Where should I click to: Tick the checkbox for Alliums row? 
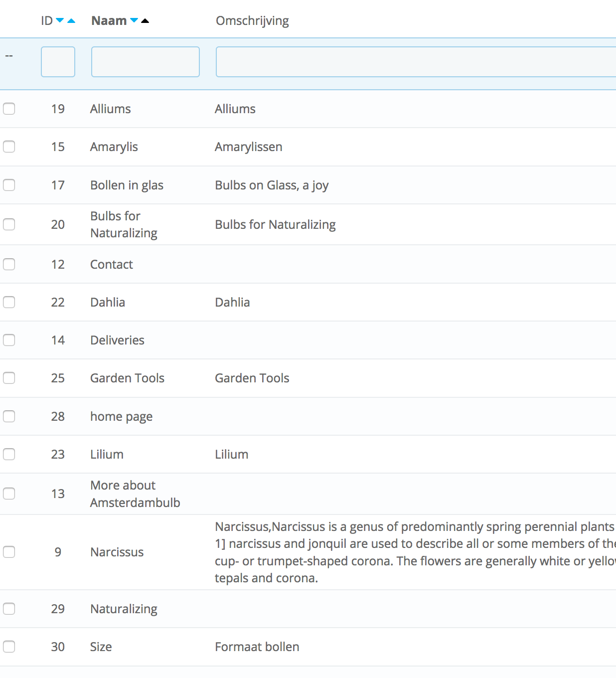[x=9, y=109]
